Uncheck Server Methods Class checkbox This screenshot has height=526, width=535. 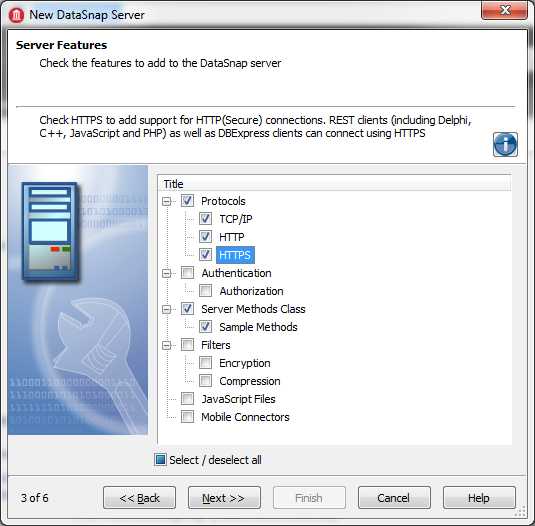tap(187, 309)
